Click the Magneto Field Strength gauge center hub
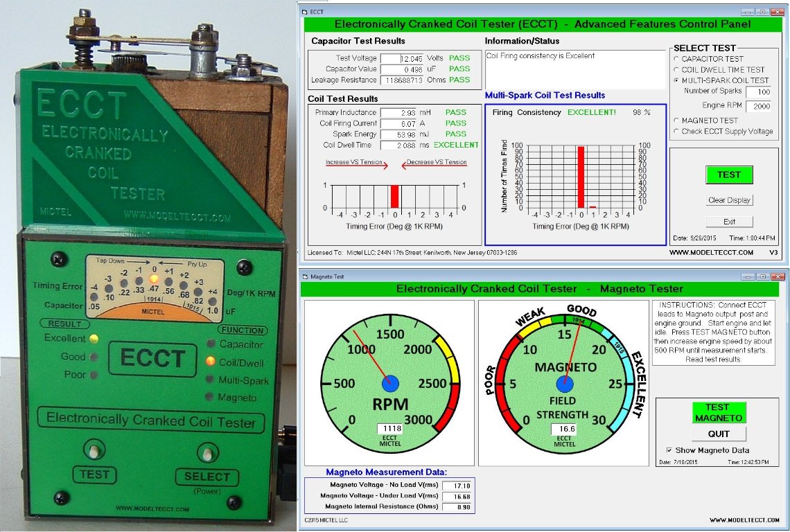The height and width of the screenshot is (532, 790). pos(564,383)
